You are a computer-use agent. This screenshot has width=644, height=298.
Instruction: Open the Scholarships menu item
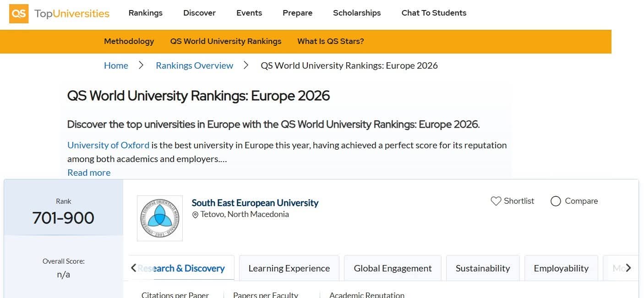point(356,13)
